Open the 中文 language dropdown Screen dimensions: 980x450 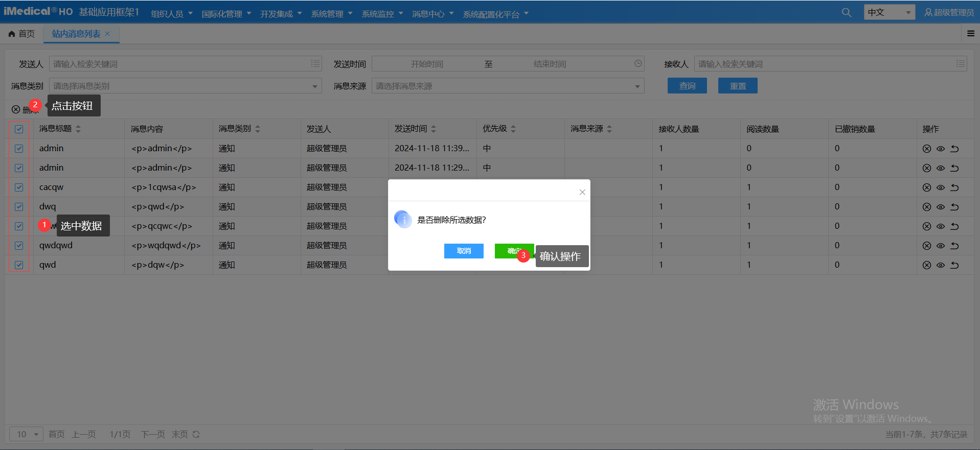coord(890,12)
